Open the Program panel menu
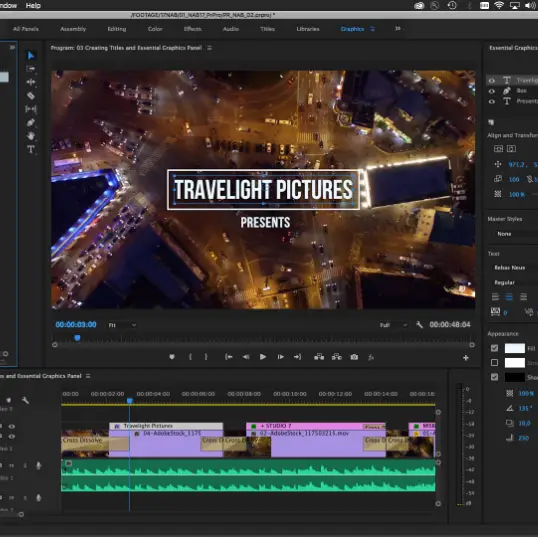This screenshot has width=538, height=538. [x=209, y=48]
